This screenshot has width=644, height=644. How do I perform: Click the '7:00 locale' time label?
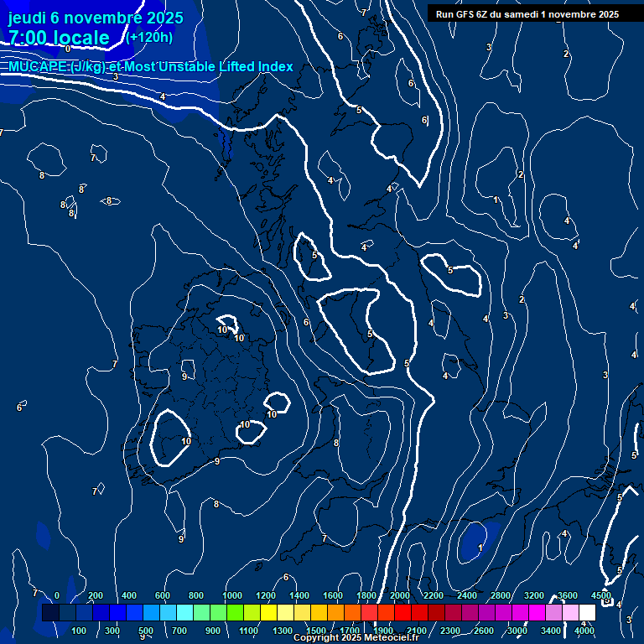pos(59,38)
